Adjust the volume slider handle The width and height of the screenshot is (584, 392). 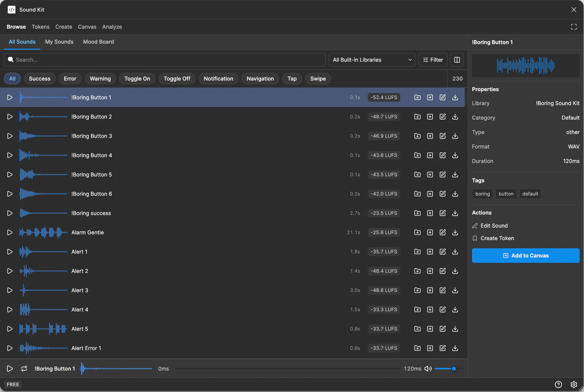pyautogui.click(x=454, y=369)
